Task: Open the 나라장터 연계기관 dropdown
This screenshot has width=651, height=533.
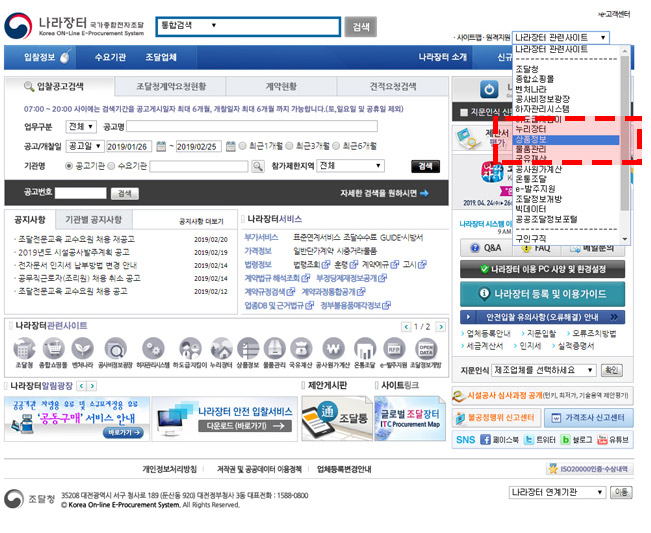Action: click(557, 492)
